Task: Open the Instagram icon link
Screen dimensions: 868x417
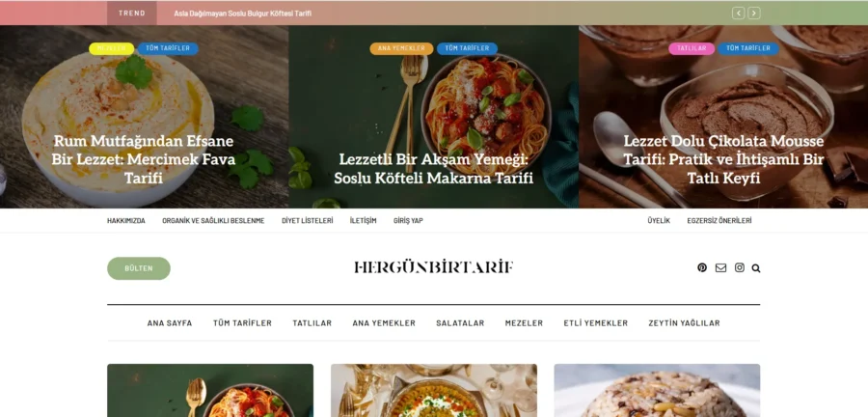Action: (740, 268)
